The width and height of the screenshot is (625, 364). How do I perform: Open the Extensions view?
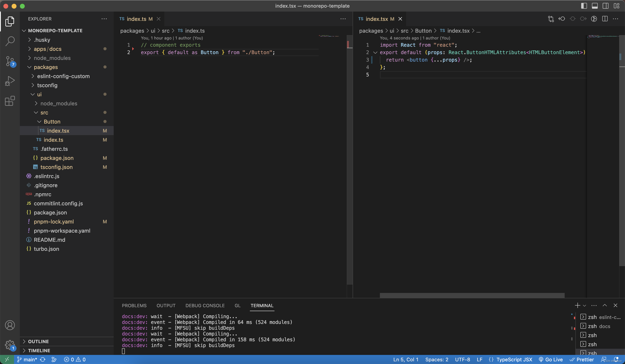[x=10, y=101]
